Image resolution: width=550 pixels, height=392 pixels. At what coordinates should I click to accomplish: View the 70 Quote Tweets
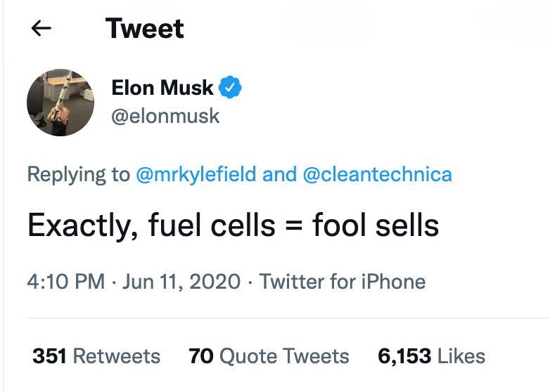pos(269,356)
